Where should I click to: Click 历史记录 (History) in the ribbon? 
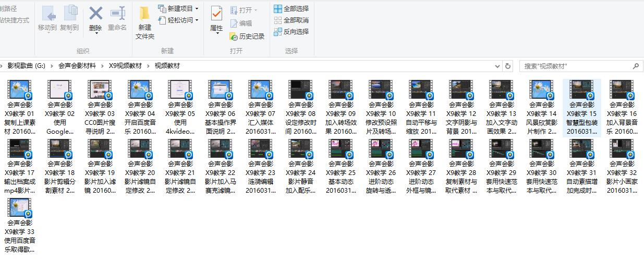(247, 36)
